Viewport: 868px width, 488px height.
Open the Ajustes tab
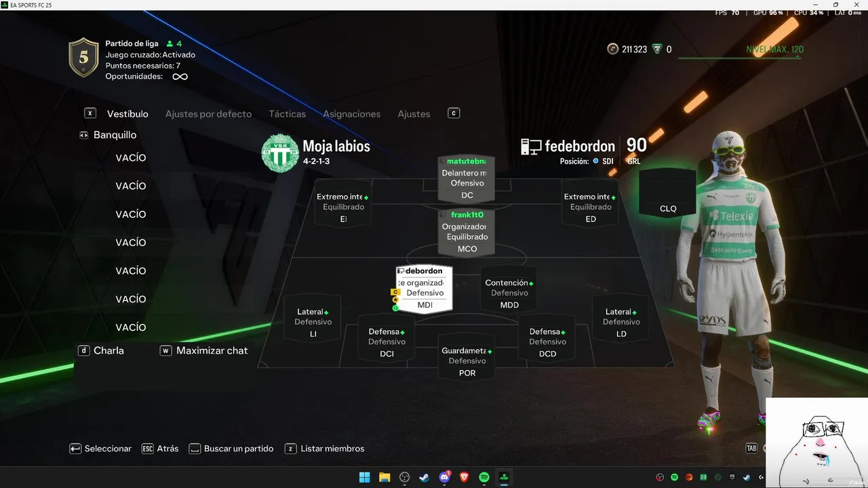coord(414,114)
